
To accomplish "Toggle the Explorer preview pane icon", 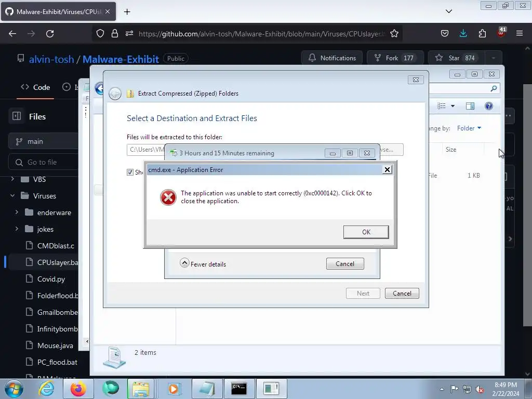I will [470, 106].
